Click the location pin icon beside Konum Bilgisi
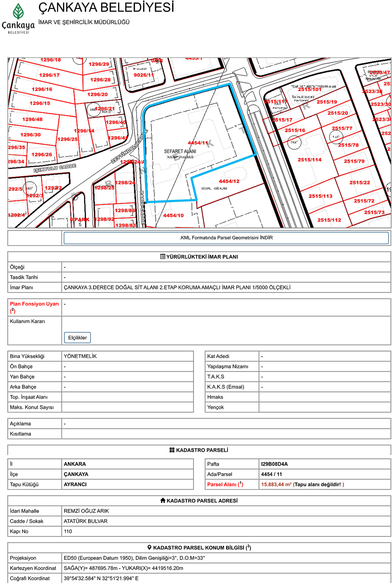The image size is (392, 583). pyautogui.click(x=149, y=547)
